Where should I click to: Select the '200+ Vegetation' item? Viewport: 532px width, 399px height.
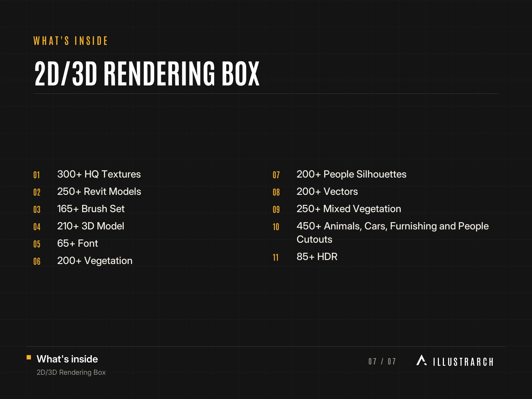[x=95, y=261]
